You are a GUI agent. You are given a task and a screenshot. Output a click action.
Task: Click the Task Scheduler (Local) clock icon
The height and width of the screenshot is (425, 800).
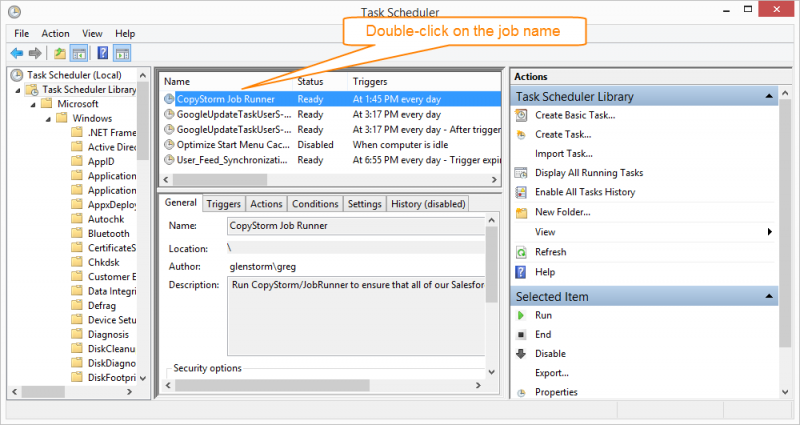coord(17,75)
